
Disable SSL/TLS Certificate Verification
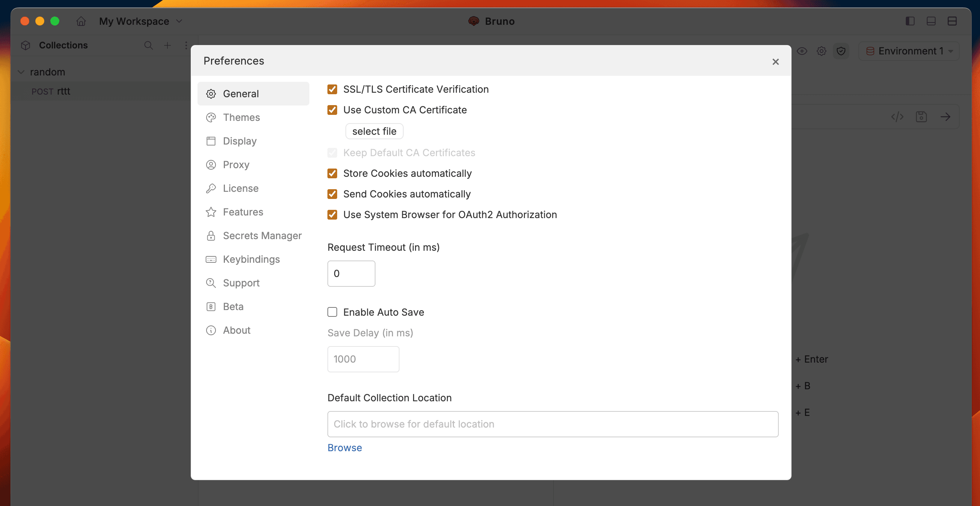tap(332, 89)
